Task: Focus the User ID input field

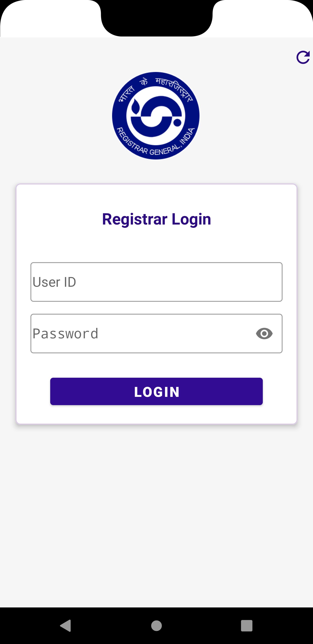Action: tap(156, 282)
